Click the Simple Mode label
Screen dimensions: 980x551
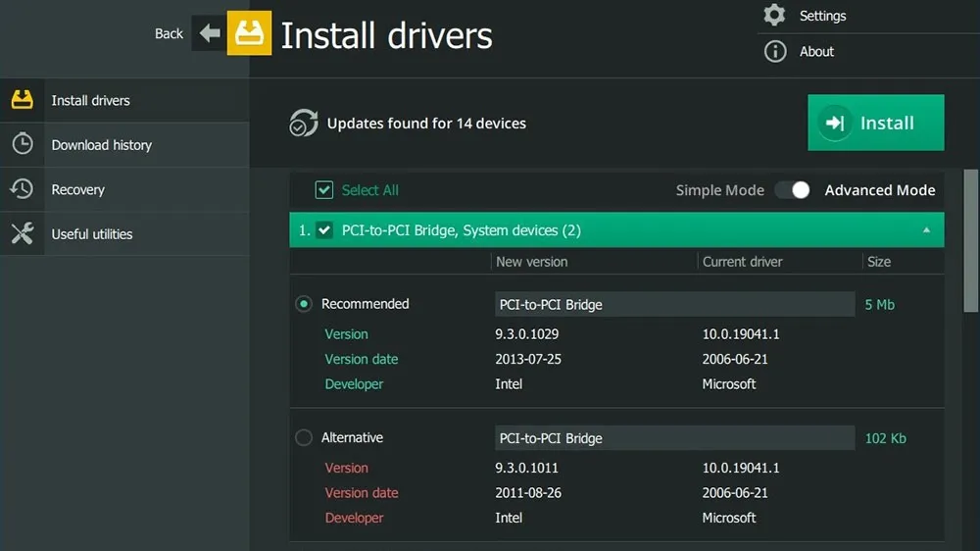tap(720, 190)
